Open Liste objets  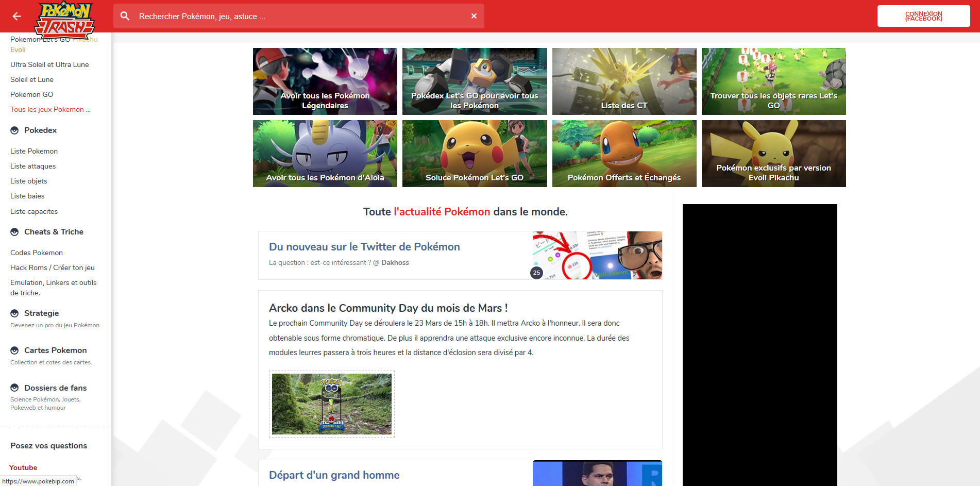[29, 181]
